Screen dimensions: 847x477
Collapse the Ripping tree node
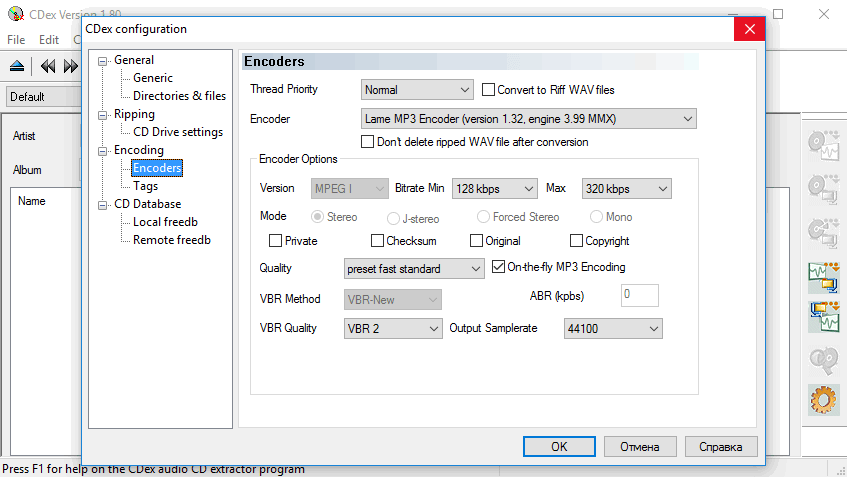click(102, 115)
